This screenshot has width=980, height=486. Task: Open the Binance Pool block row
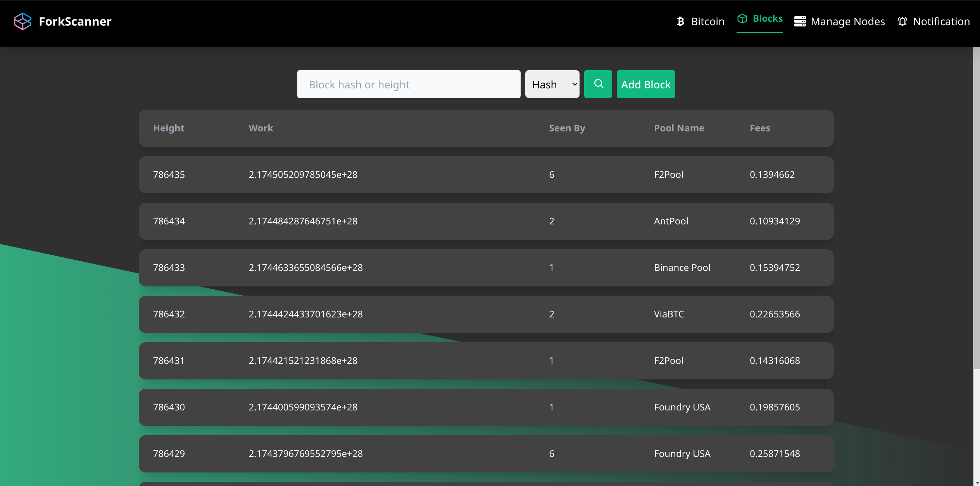(x=486, y=268)
